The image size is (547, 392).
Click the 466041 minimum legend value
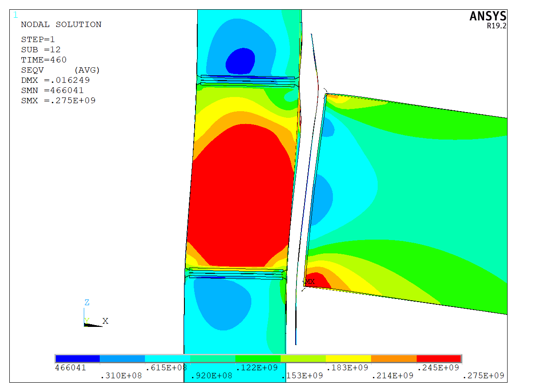pos(70,368)
